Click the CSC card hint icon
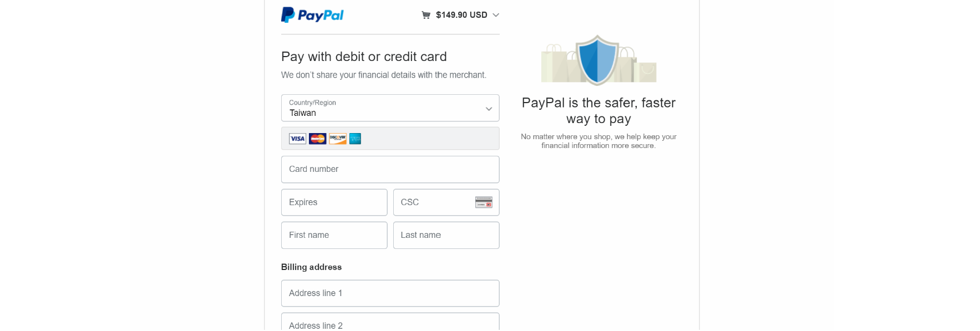Screen dimensions: 980x331 (484, 202)
